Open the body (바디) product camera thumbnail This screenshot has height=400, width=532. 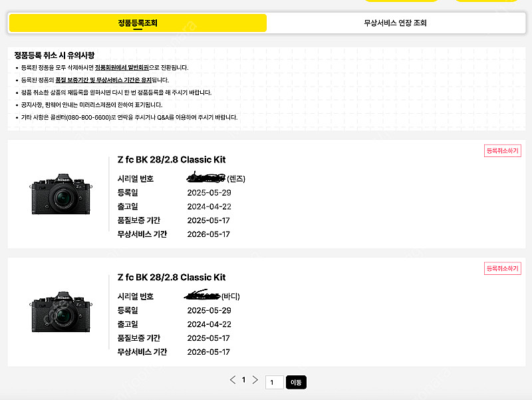point(61,311)
